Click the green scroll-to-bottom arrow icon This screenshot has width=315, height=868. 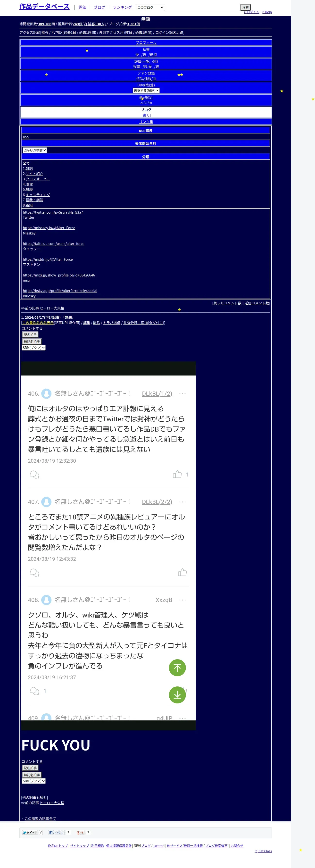(x=177, y=695)
